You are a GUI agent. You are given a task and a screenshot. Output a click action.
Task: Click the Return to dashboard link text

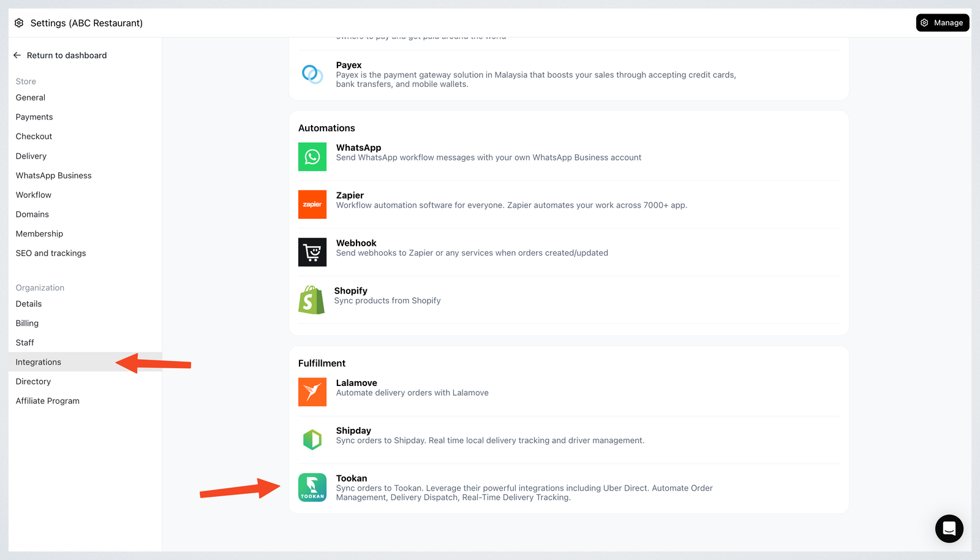pos(67,55)
